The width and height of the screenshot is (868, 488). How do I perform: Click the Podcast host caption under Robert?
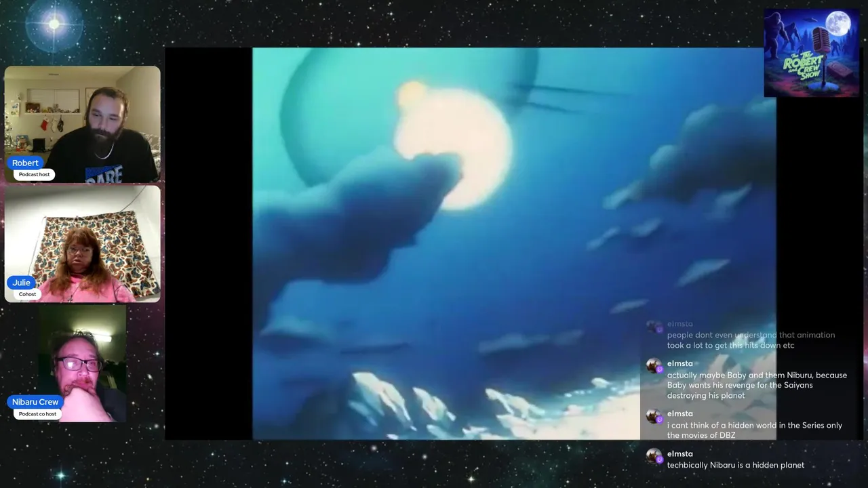click(x=35, y=174)
